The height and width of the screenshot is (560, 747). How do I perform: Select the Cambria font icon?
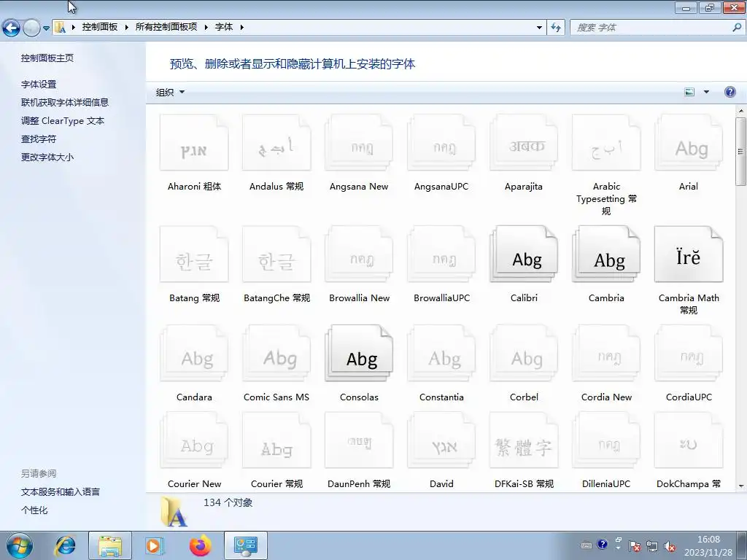606,254
